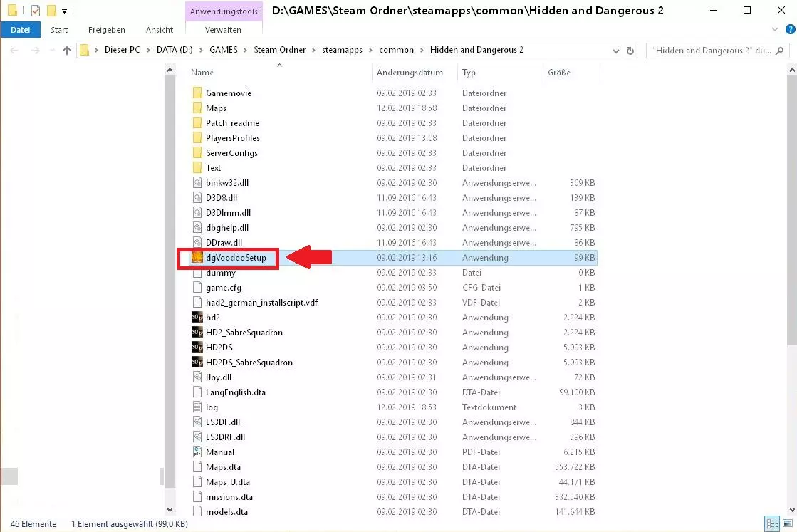Click the dgVoodooSetup application icon
Screen dimensions: 797x532
point(197,258)
